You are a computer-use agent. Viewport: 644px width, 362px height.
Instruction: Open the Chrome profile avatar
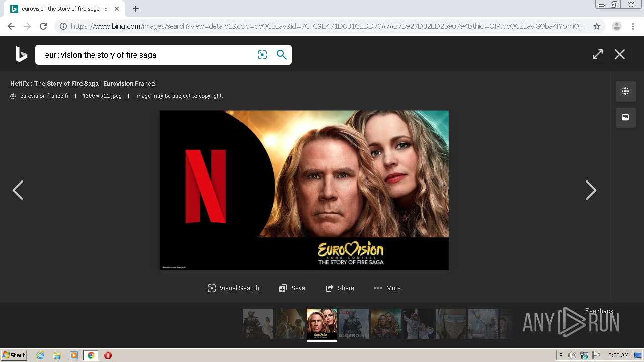pos(616,26)
